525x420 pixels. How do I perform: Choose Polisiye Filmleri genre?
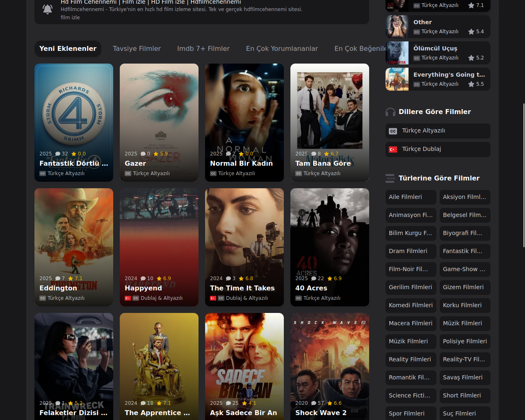[x=465, y=342]
